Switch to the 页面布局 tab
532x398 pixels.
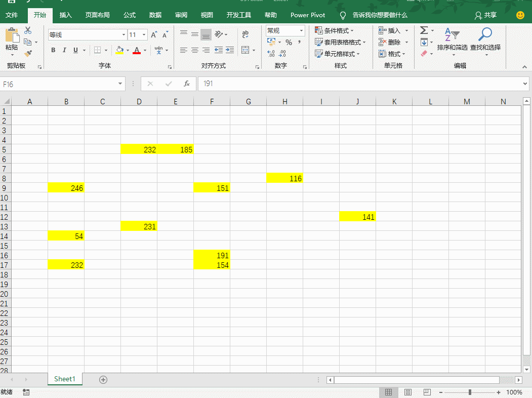[97, 15]
